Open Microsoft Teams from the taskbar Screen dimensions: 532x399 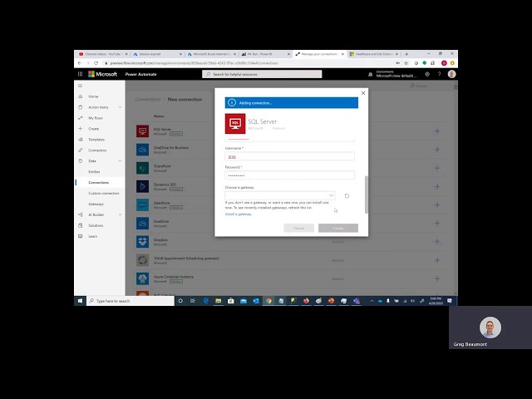pos(357,301)
